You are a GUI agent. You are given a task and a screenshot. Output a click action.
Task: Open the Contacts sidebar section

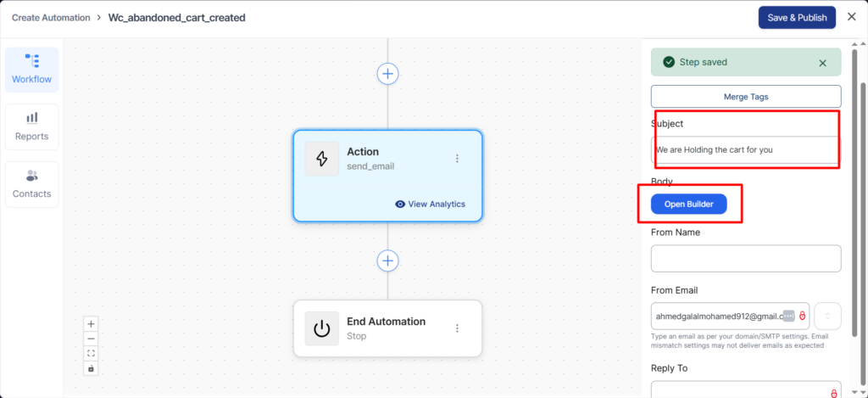coord(31,183)
